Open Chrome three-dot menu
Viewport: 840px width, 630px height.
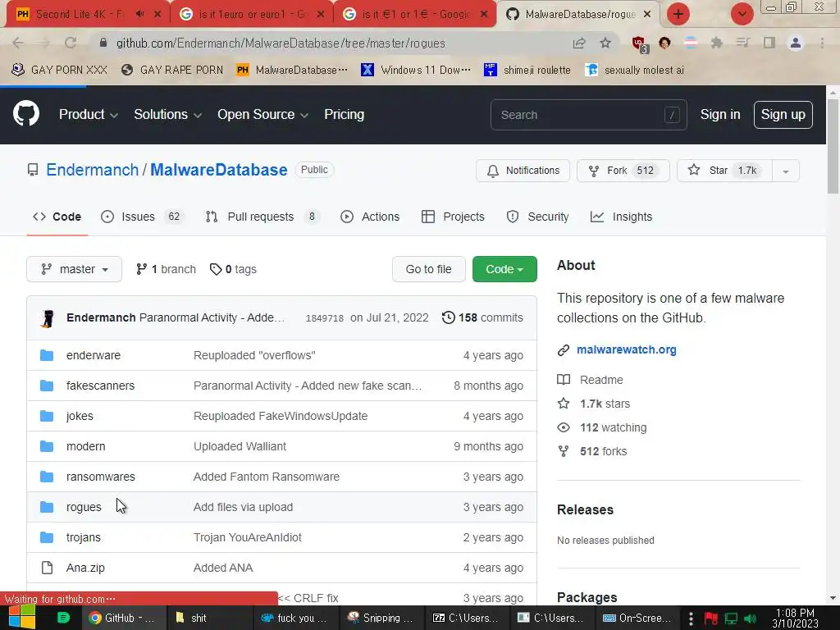click(822, 43)
